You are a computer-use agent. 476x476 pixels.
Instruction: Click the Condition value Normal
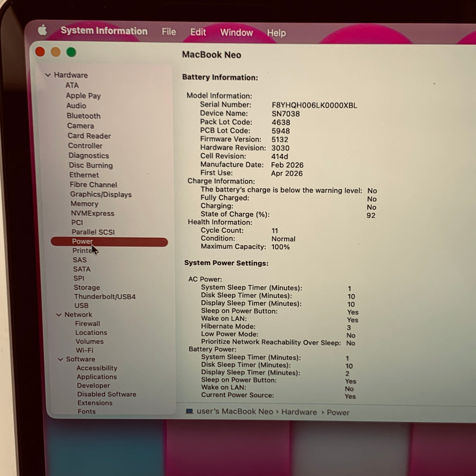[x=283, y=239]
